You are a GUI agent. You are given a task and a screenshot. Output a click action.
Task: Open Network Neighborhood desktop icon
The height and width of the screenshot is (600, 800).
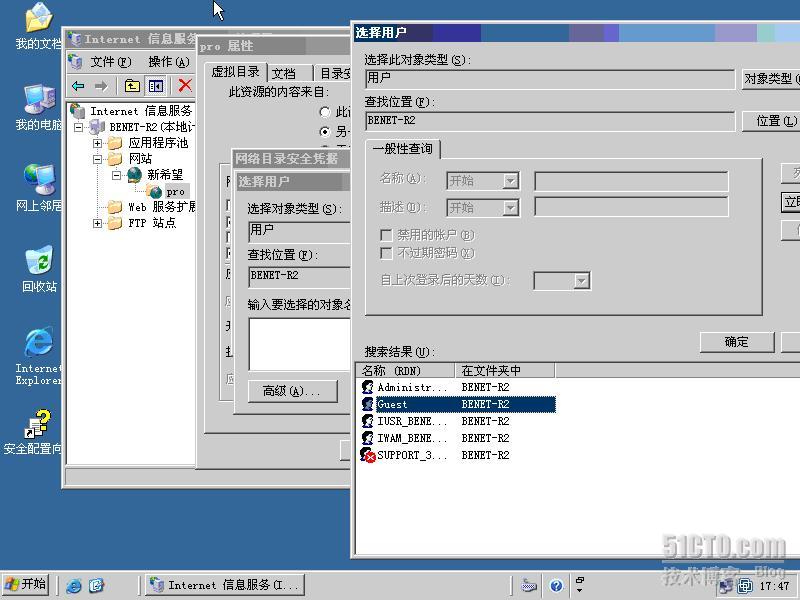(x=38, y=187)
